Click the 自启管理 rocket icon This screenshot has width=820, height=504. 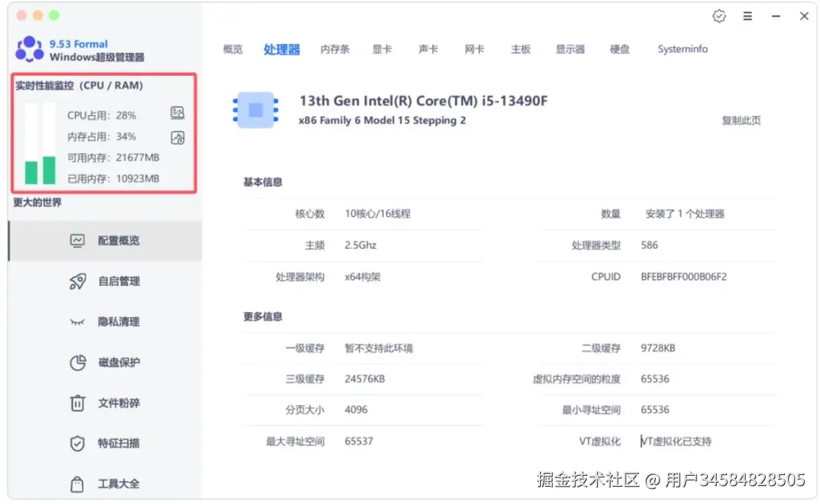[x=77, y=282]
